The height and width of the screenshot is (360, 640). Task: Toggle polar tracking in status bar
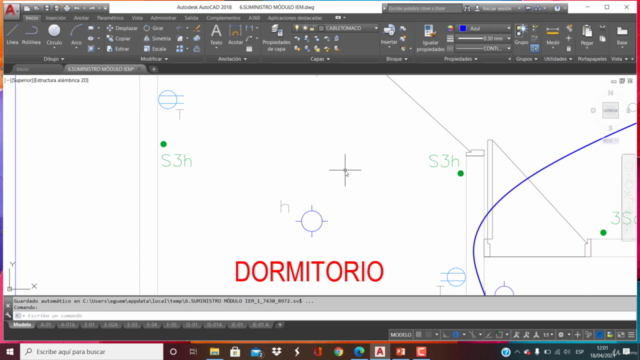[456, 335]
